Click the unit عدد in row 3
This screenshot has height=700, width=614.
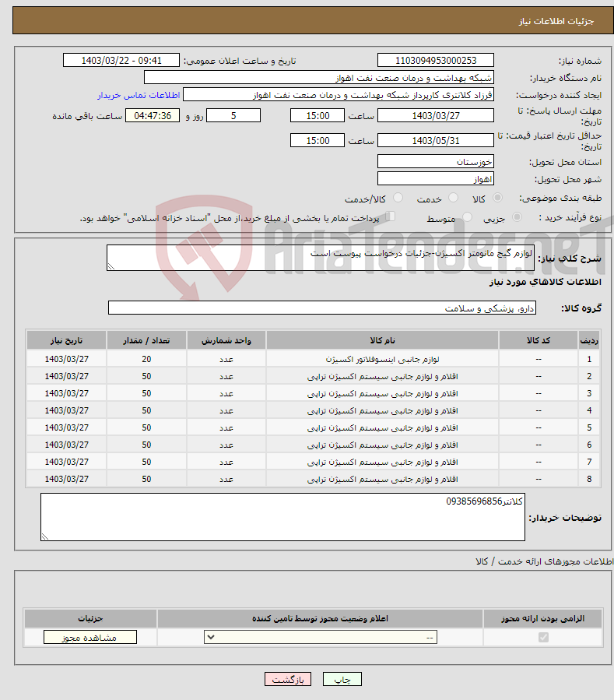(x=226, y=394)
